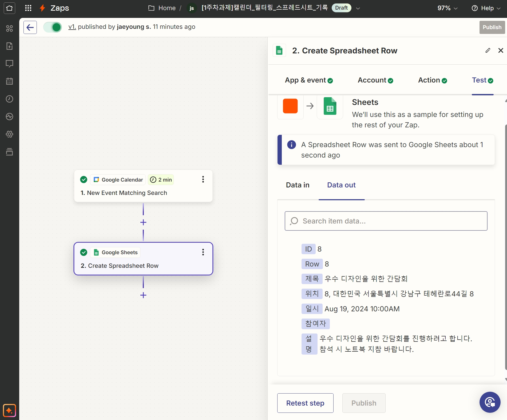
Task: Click the bottom Publish button
Action: [364, 403]
